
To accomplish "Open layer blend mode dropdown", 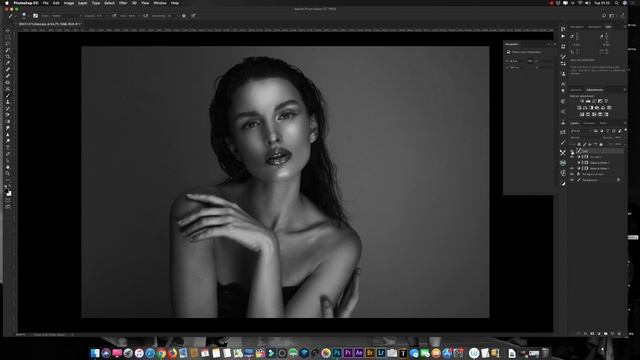I will 587,138.
